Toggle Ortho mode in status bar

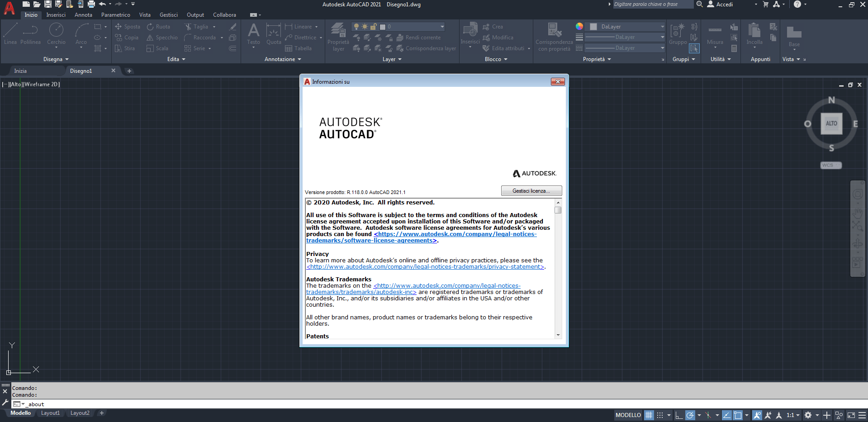click(679, 415)
